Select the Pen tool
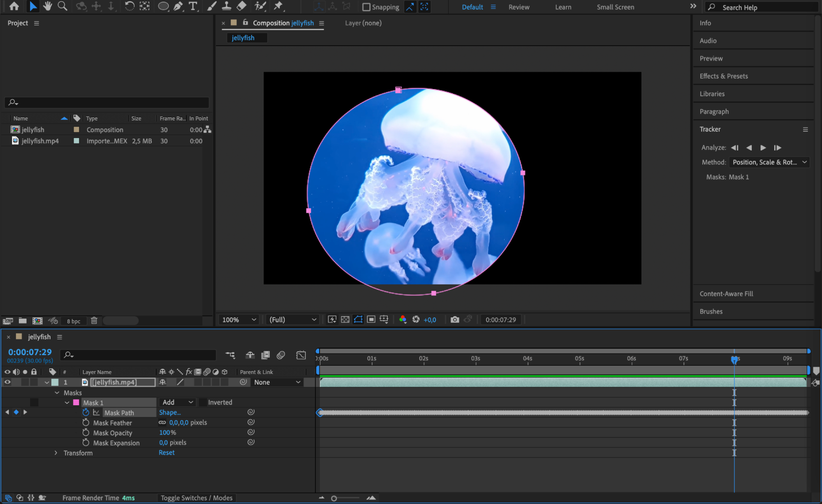The width and height of the screenshot is (822, 504). pyautogui.click(x=178, y=6)
